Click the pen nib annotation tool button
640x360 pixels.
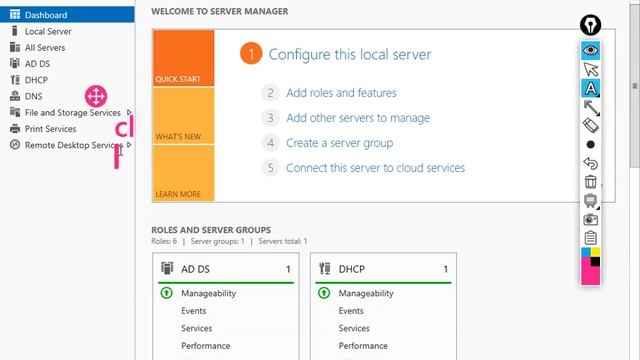click(591, 25)
